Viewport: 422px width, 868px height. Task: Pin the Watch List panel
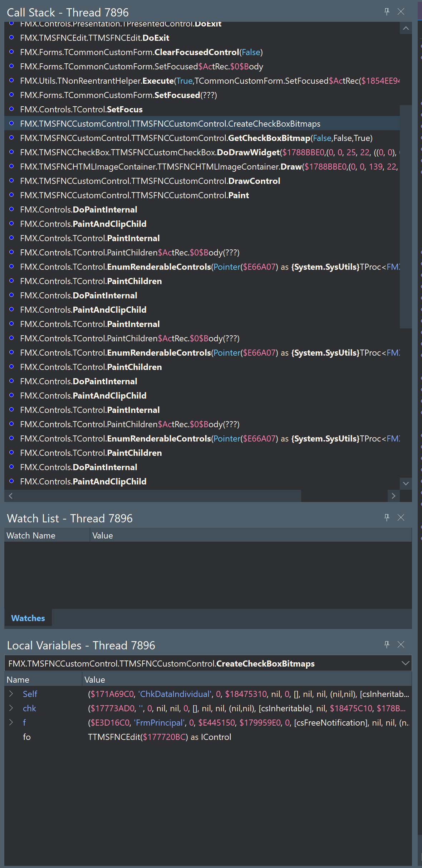point(387,517)
